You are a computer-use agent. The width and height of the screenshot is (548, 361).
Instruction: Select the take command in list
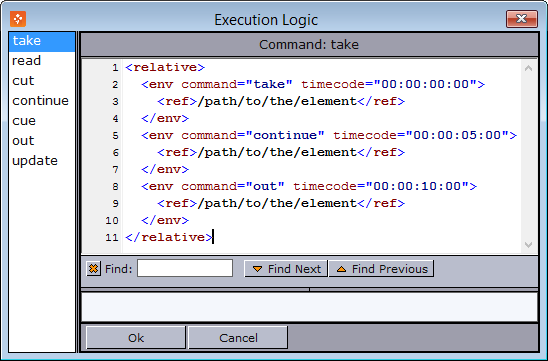42,41
